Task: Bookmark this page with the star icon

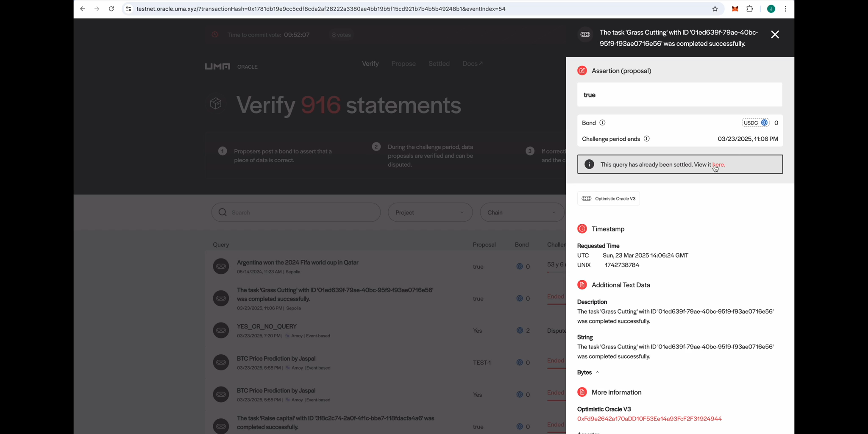Action: point(715,9)
